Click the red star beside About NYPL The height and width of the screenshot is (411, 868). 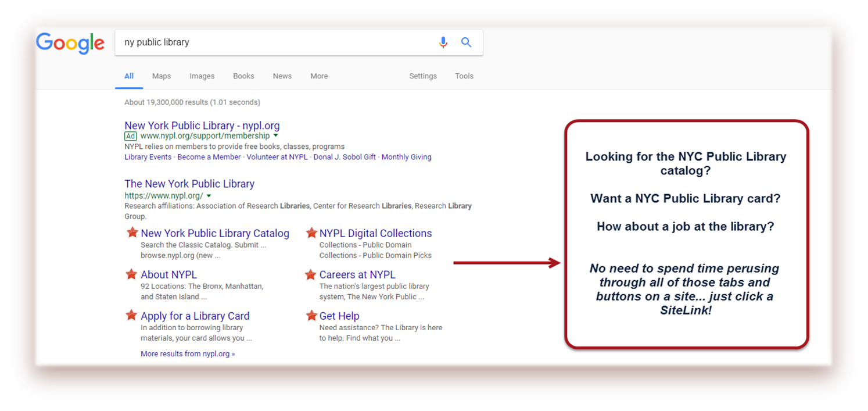[132, 274]
